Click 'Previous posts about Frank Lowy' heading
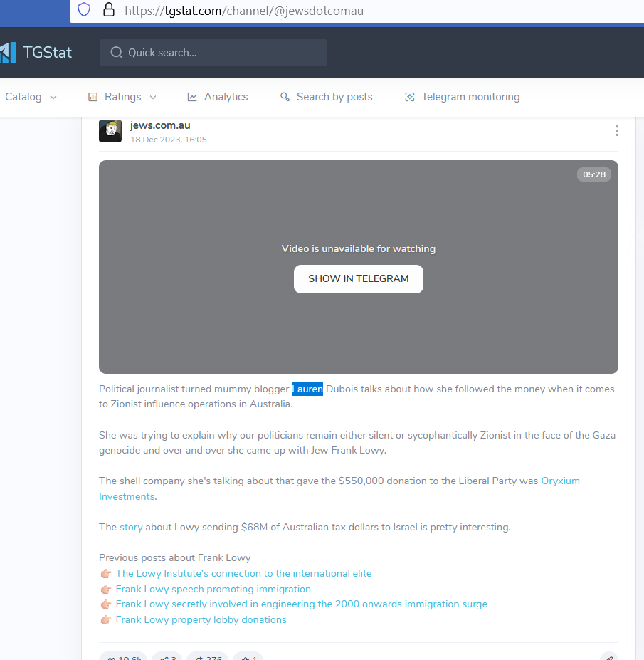 [175, 557]
